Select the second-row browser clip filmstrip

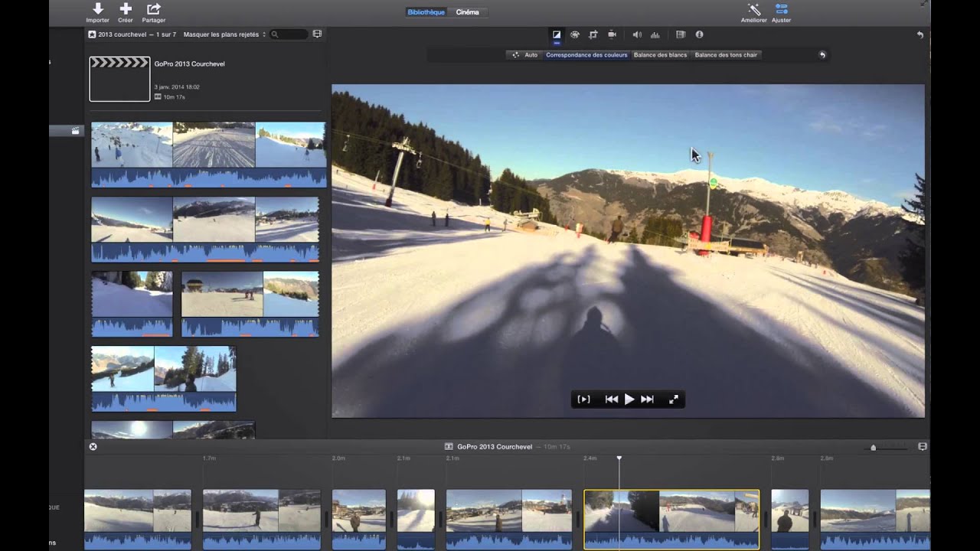click(205, 230)
